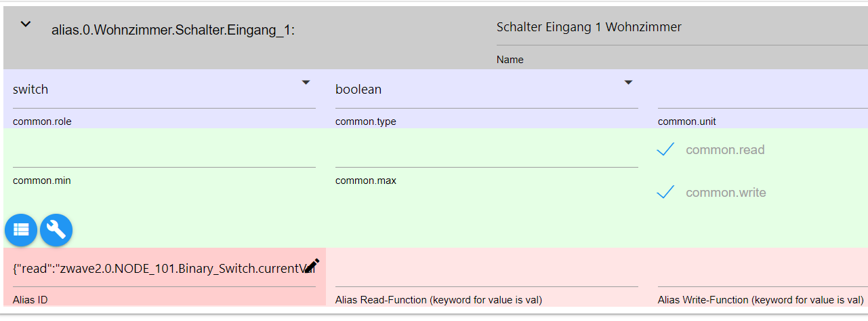Click the pencil edit icon in Alias ID

311,266
